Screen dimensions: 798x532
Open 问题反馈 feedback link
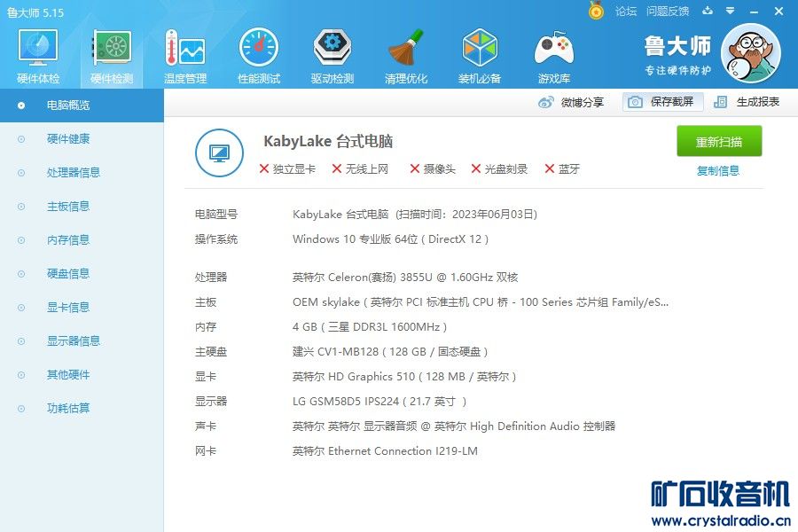pyautogui.click(x=667, y=12)
